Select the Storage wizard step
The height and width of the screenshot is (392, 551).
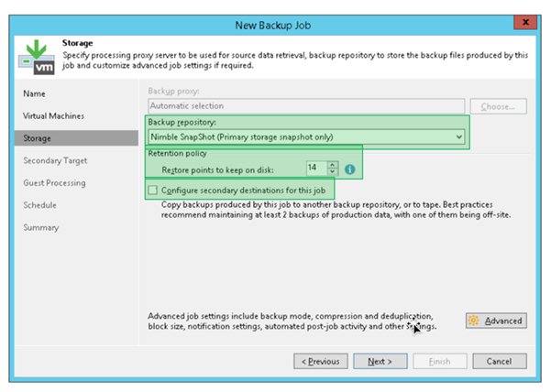click(x=76, y=138)
